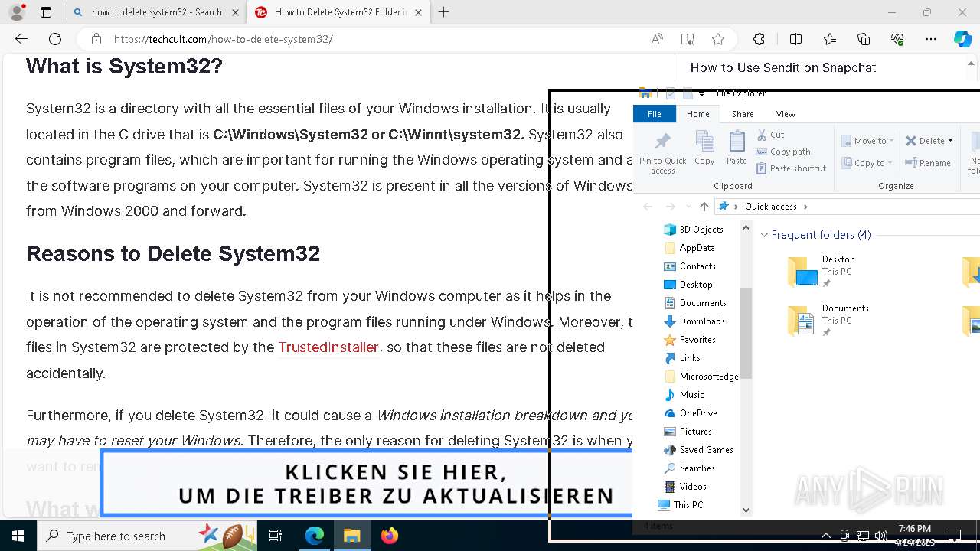Click the Paste button in the ribbon
The width and height of the screenshot is (980, 551).
click(x=737, y=148)
